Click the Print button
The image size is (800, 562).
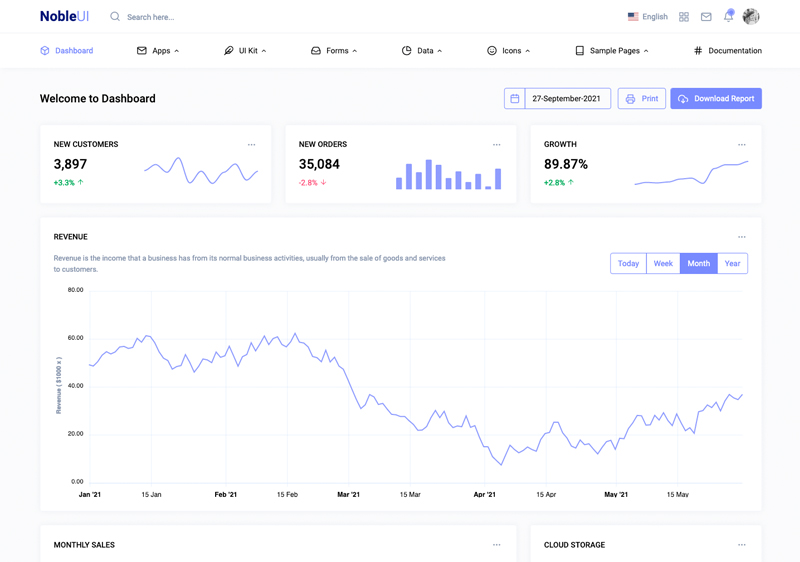641,99
